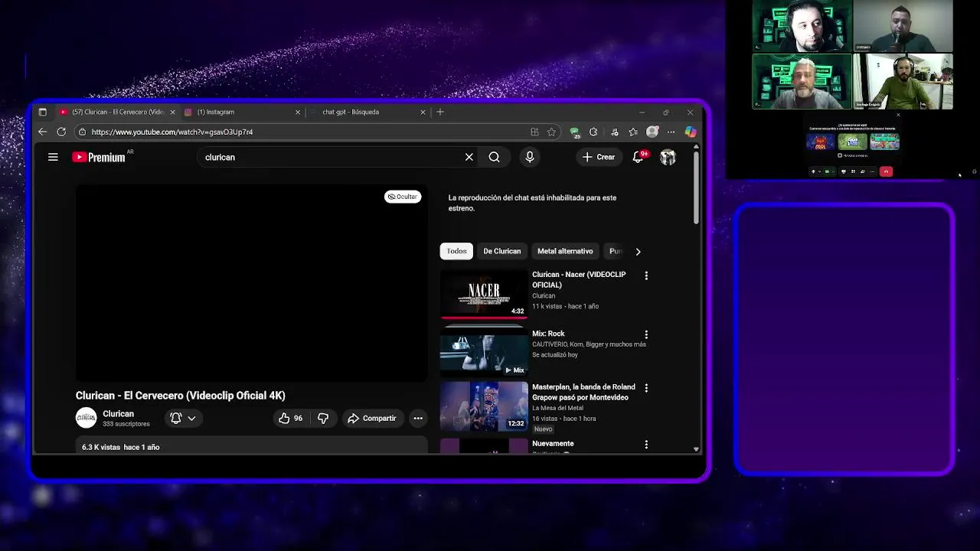This screenshot has width=980, height=551.
Task: Open the Edge tab actions menu icon
Action: click(42, 112)
